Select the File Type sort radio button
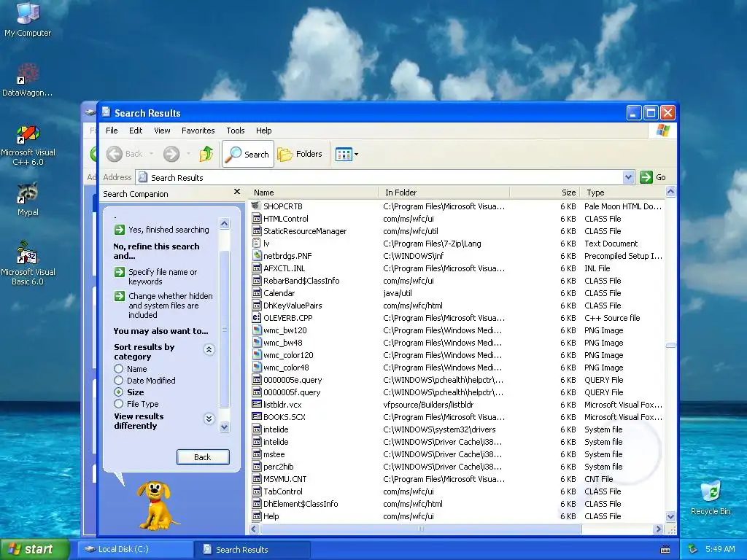 click(119, 404)
